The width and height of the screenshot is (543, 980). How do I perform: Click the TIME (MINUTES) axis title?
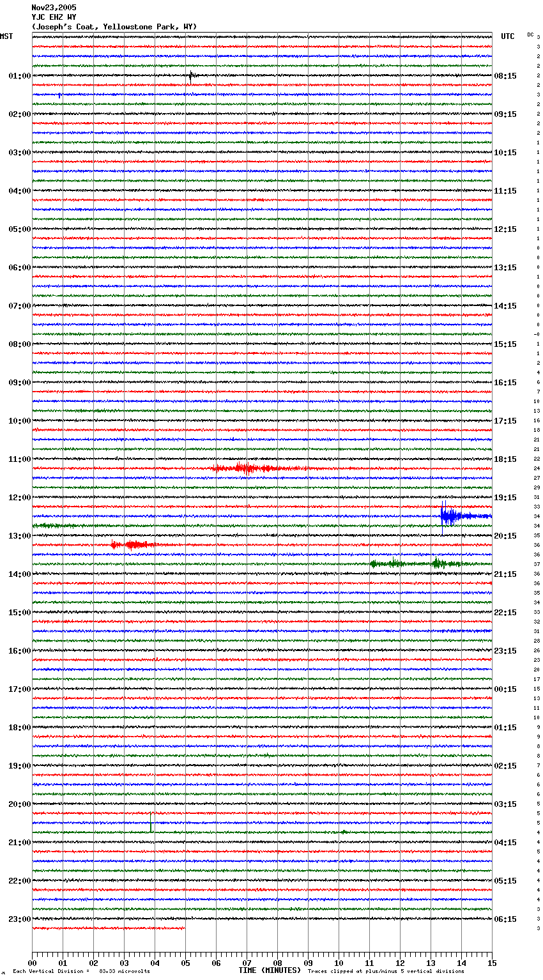coord(270,970)
